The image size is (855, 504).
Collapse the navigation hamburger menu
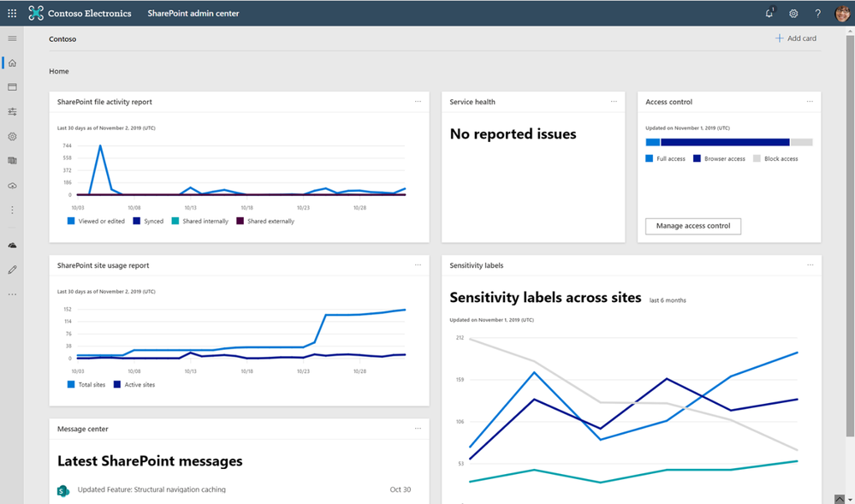(x=12, y=39)
